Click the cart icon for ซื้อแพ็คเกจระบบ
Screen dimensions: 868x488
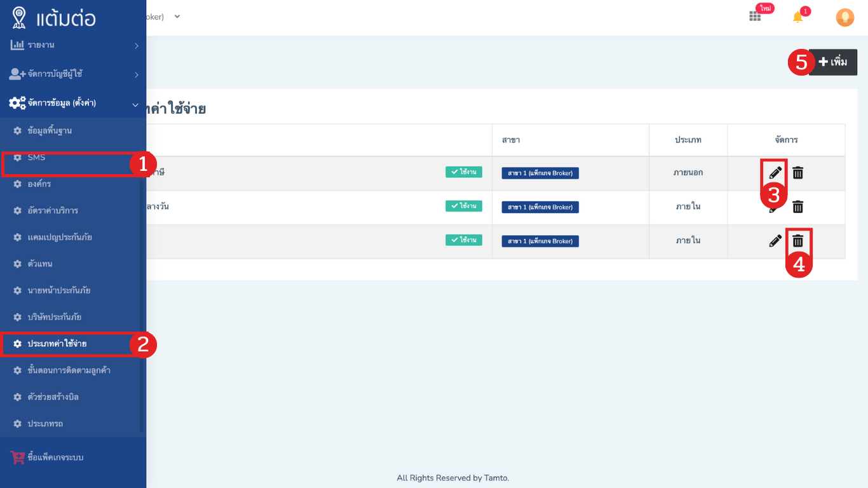pos(17,457)
